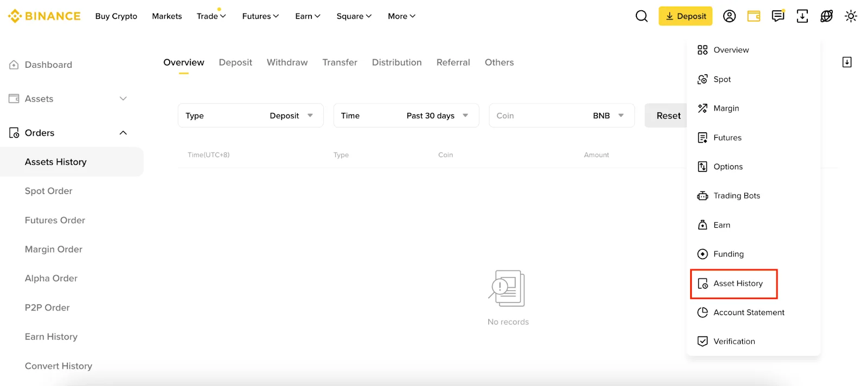This screenshot has height=386, width=868.
Task: Click the Binance logo
Action: [x=44, y=16]
